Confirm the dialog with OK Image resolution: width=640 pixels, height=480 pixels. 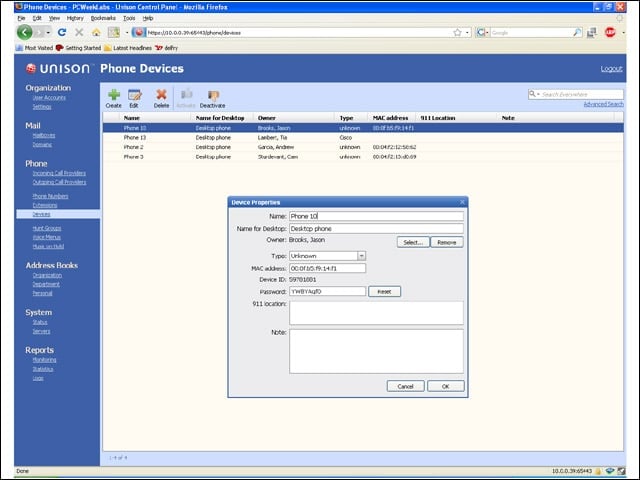tap(446, 386)
